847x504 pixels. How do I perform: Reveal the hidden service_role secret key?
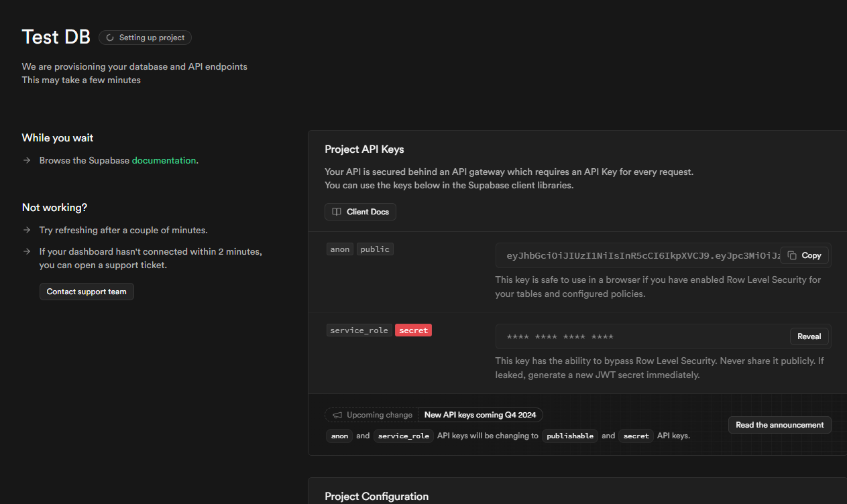tap(809, 336)
